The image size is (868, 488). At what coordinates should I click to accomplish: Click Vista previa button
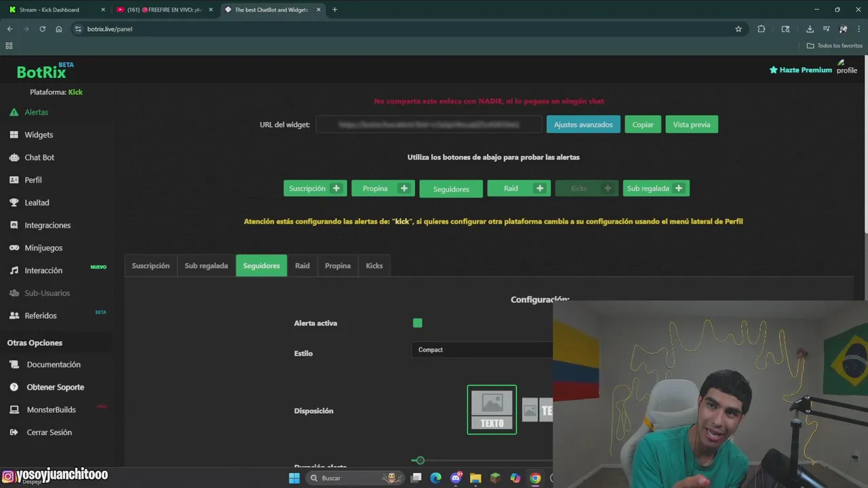click(x=692, y=125)
